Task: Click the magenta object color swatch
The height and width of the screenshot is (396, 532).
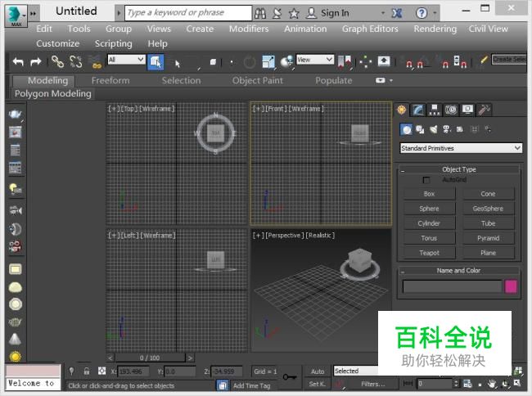Action: 511,286
